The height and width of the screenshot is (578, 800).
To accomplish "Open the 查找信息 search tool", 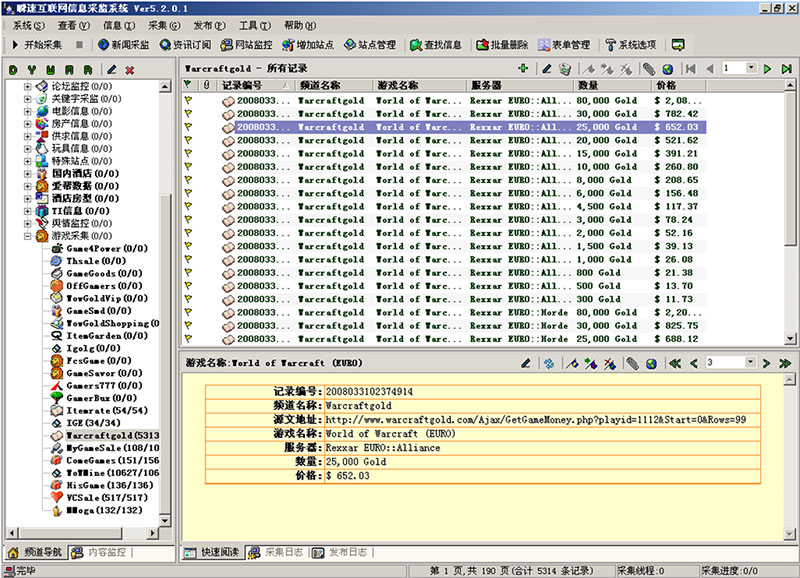I will [x=436, y=45].
